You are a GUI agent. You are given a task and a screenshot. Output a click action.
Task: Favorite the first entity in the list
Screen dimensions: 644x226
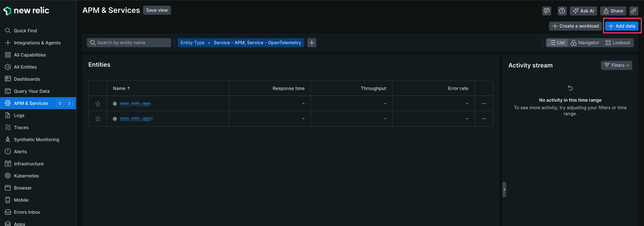(x=97, y=103)
